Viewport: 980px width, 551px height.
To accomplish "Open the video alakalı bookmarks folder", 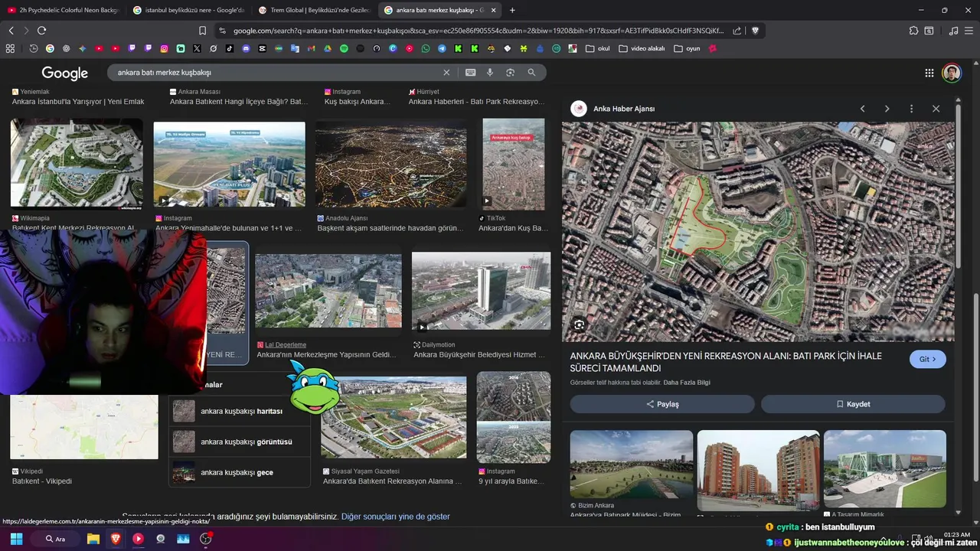I will [x=642, y=48].
